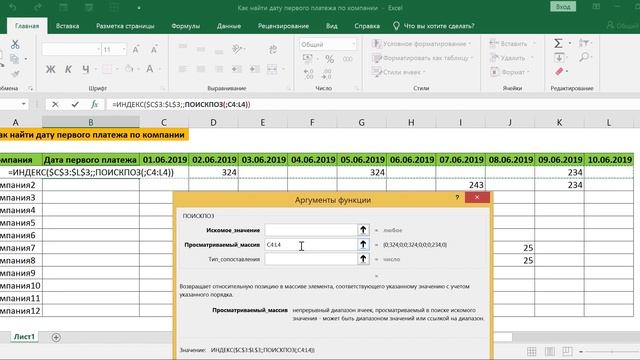Click the percent style icon
The width and height of the screenshot is (640, 360).
click(x=329, y=59)
